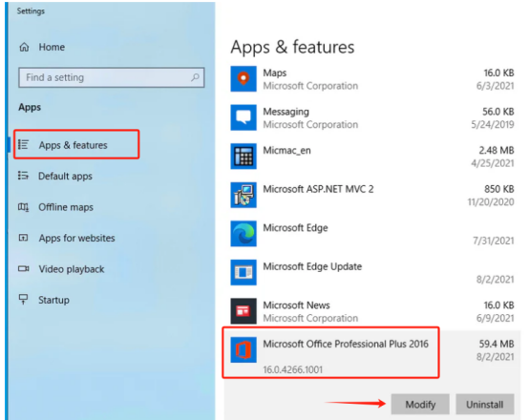Open Startup apps section
Screen dimensions: 529x420
click(x=53, y=300)
